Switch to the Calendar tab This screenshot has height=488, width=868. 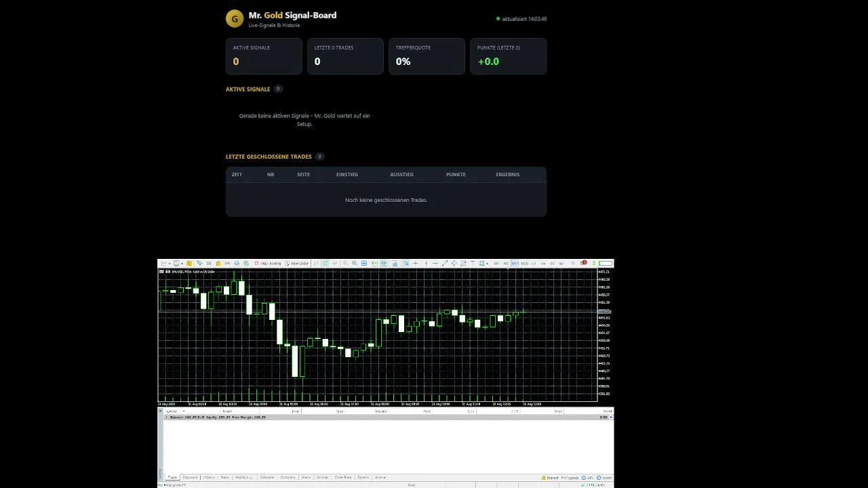(x=267, y=477)
